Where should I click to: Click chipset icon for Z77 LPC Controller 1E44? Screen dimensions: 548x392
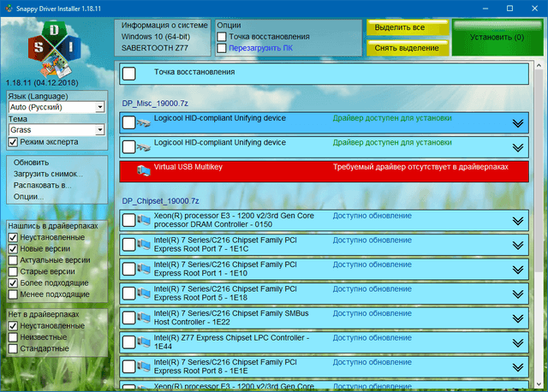tap(144, 342)
